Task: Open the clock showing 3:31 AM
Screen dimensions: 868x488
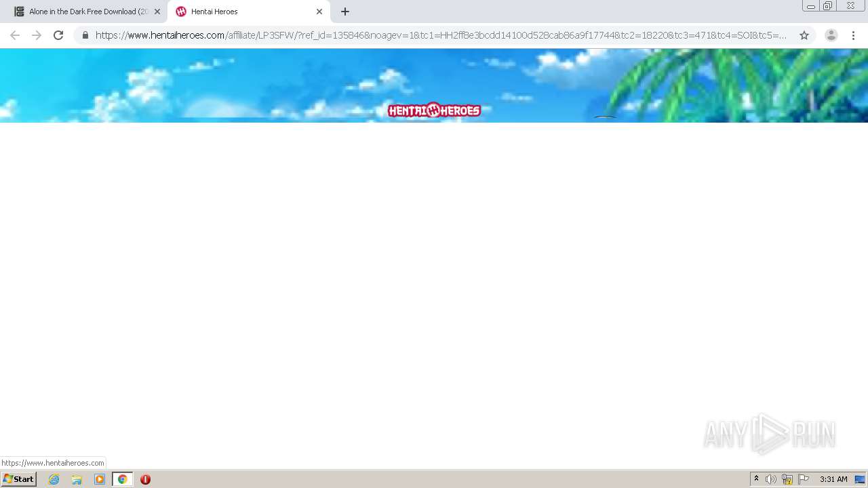Action: pyautogui.click(x=833, y=479)
